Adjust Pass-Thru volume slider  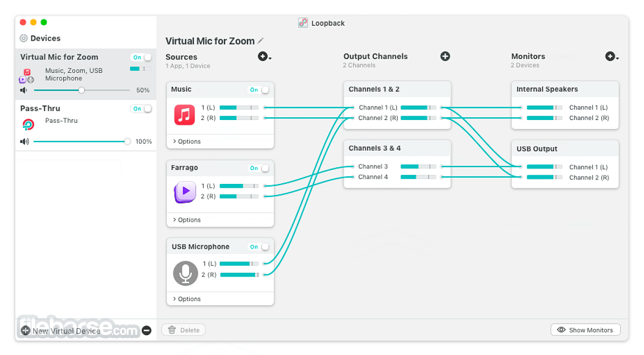[81, 142]
